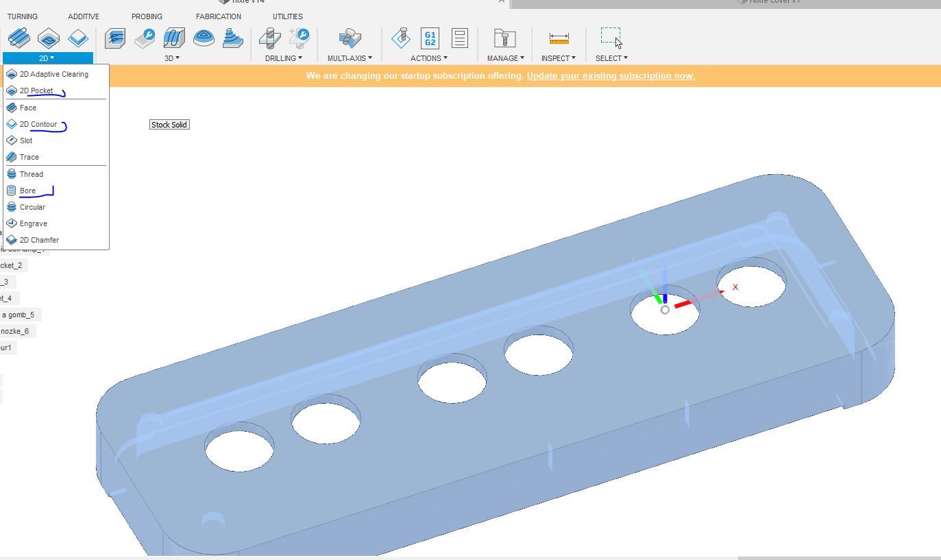Select the 'nozke_6' operation in the browser

pyautogui.click(x=17, y=331)
